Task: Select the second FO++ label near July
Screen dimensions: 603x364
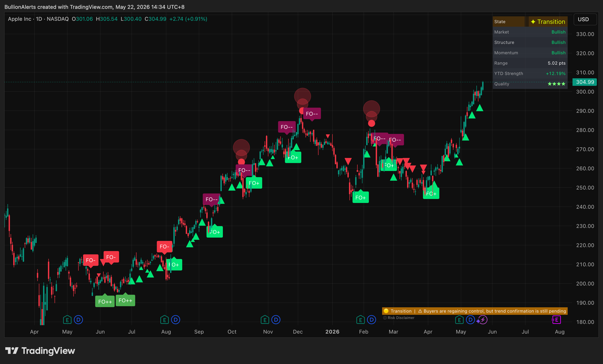Action: (125, 300)
